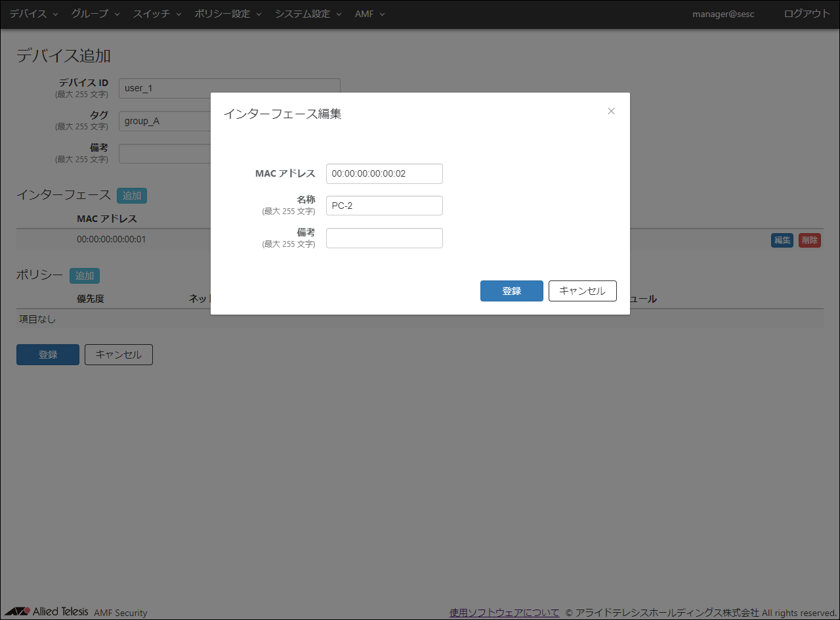The image size is (840, 620).
Task: Click the manager@sesc account label
Action: pyautogui.click(x=723, y=14)
